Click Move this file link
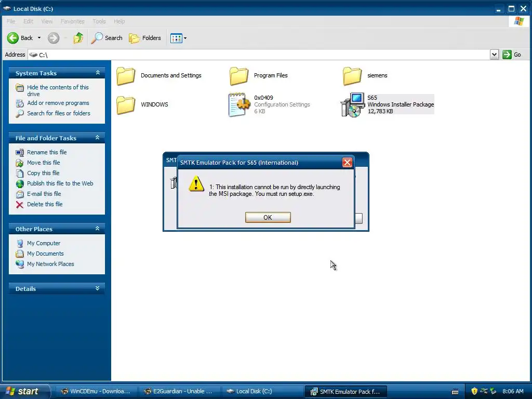532x399 pixels. [44, 163]
